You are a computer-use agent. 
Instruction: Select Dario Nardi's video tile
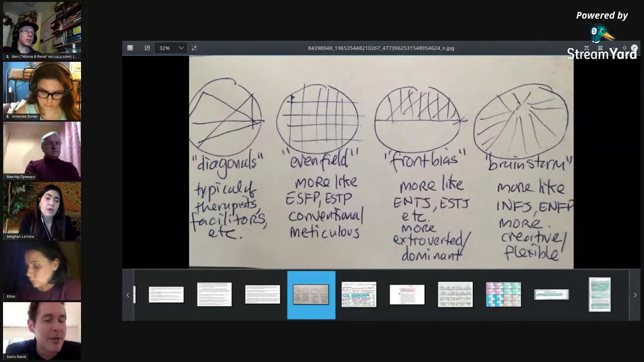pos(42,331)
